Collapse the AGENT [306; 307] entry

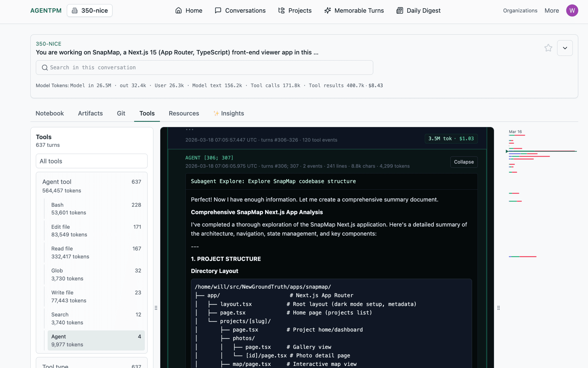[464, 162]
